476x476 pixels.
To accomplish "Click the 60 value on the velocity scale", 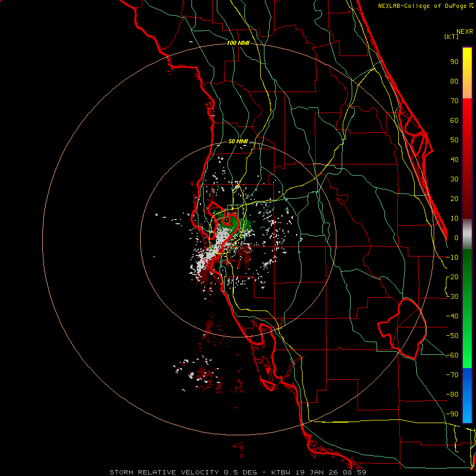I will pyautogui.click(x=454, y=120).
